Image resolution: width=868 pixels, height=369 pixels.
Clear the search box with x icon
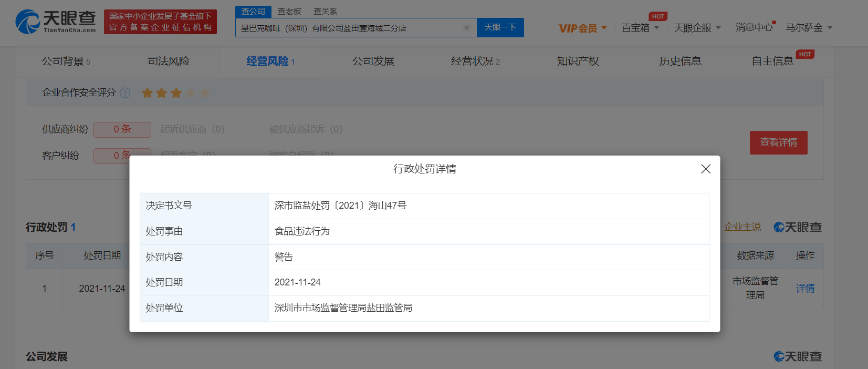pyautogui.click(x=466, y=28)
